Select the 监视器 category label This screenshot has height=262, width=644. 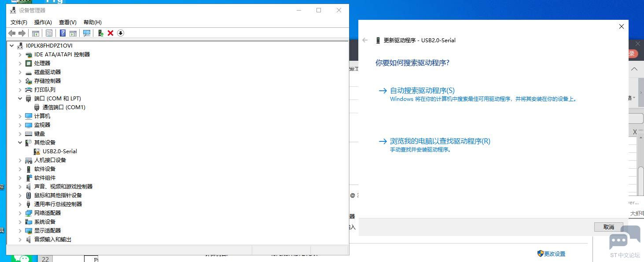click(42, 125)
